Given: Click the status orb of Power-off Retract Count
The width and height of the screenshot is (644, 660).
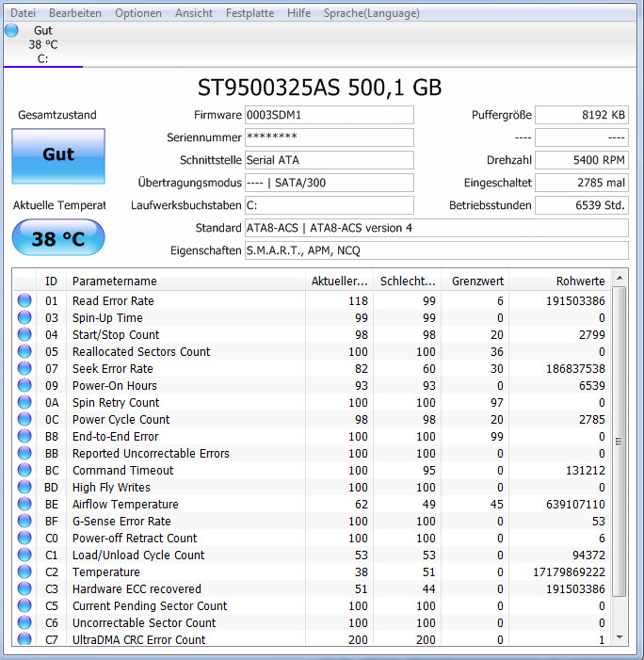Looking at the screenshot, I should tap(24, 538).
